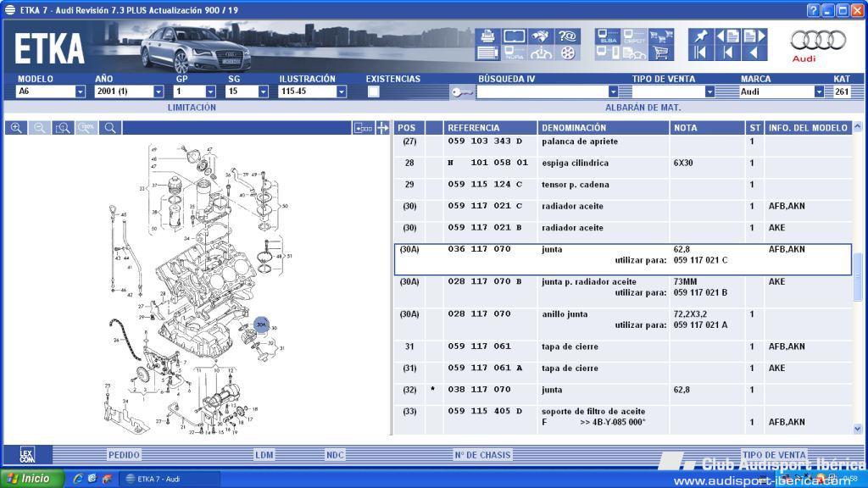Open the Marca dropdown showing Audi
Screen dimensions: 868x488
(819, 91)
